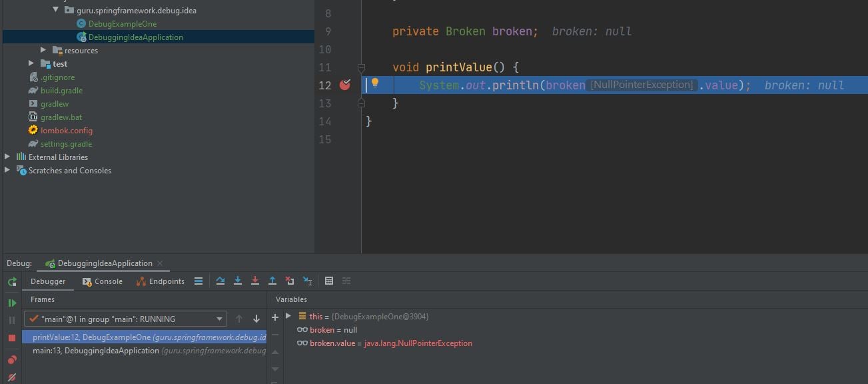This screenshot has height=384, width=868.
Task: Expand External Libraries node
Action: click(x=7, y=157)
